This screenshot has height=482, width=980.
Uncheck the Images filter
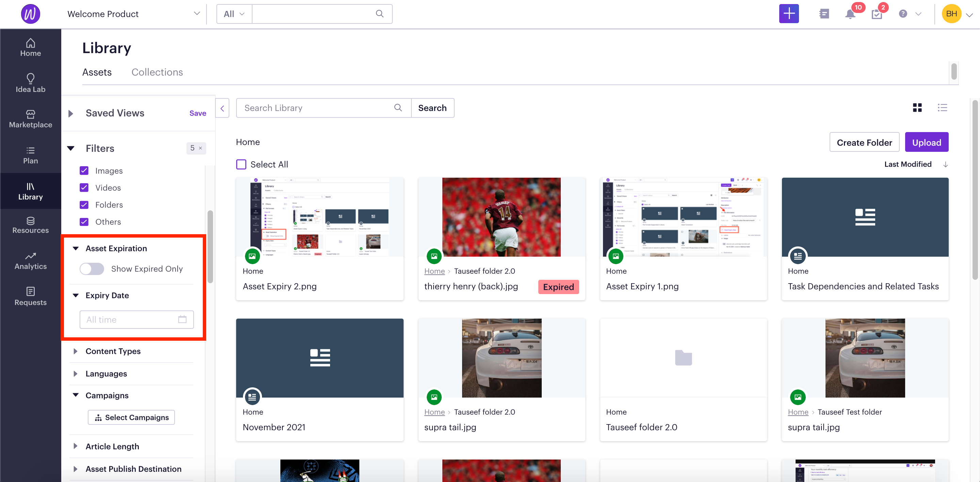84,171
